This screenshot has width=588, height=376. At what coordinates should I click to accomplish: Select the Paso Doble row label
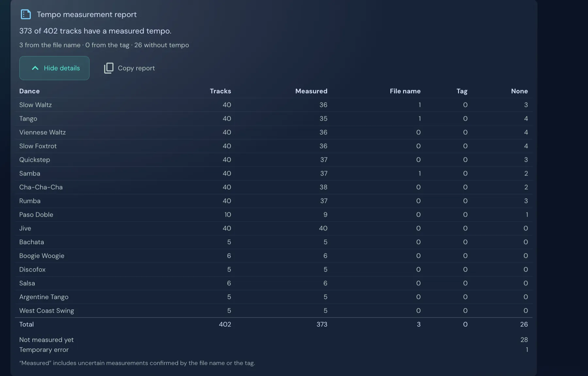[x=36, y=214]
